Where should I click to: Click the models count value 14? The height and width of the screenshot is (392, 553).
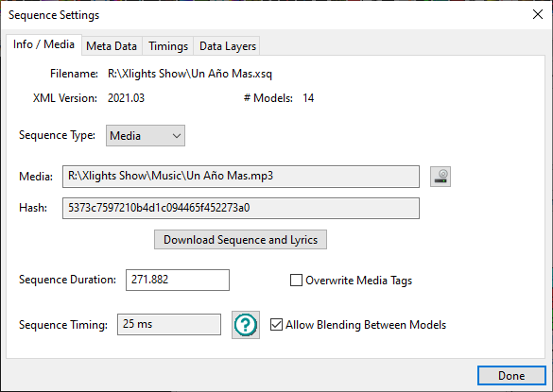pos(308,98)
